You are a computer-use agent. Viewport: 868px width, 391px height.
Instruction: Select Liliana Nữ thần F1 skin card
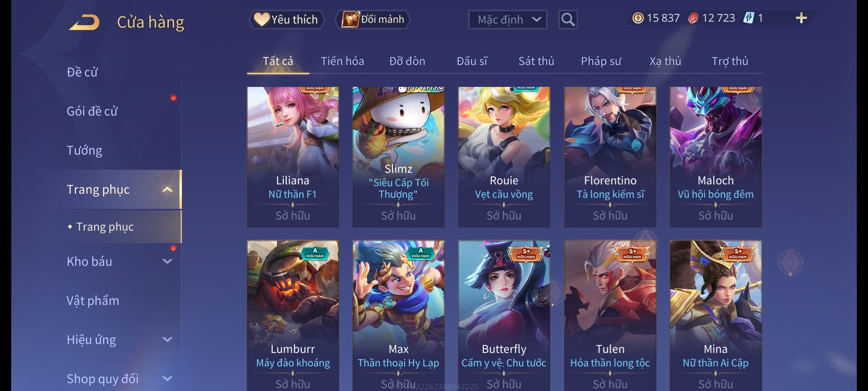click(x=293, y=157)
